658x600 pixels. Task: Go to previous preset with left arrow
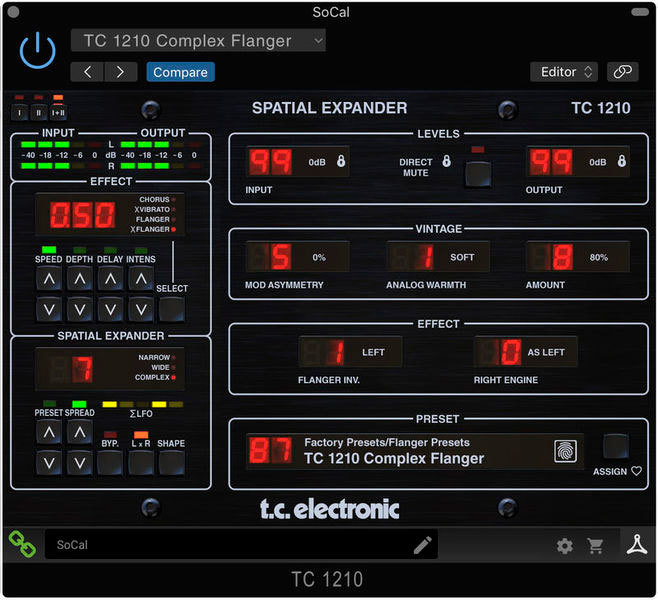point(87,72)
